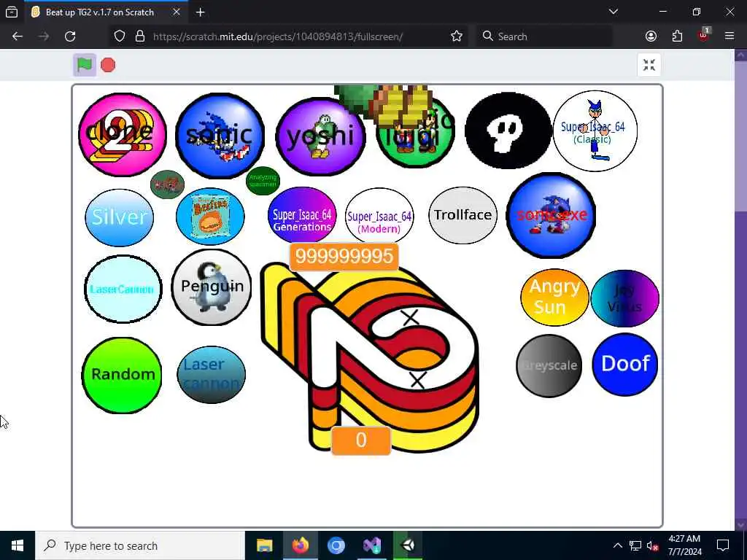Screen dimensions: 747x560
Task: Open the Windows Start menu
Action: click(18, 545)
